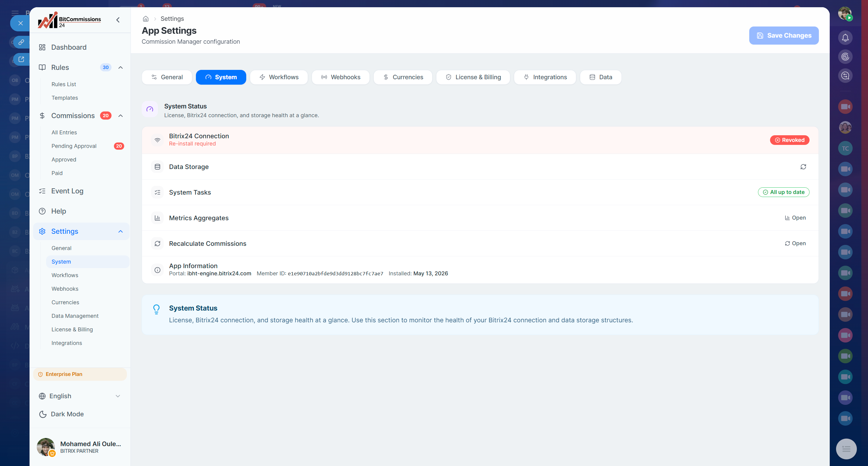Screen dimensions: 868x466
Task: Open the English language dropdown
Action: coord(80,396)
